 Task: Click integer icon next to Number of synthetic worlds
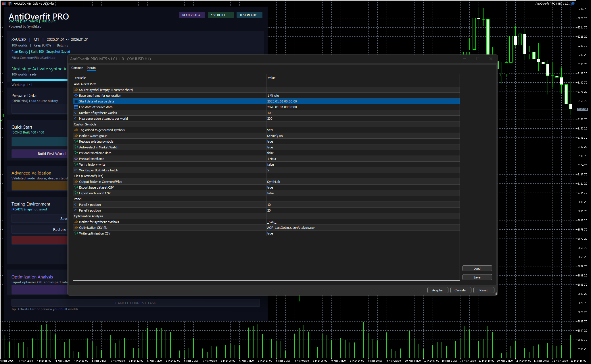76,113
